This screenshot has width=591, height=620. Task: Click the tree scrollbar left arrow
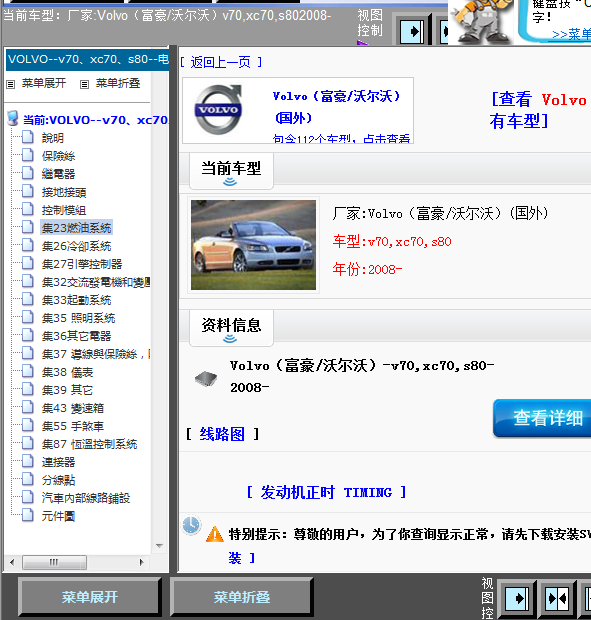click(12, 562)
